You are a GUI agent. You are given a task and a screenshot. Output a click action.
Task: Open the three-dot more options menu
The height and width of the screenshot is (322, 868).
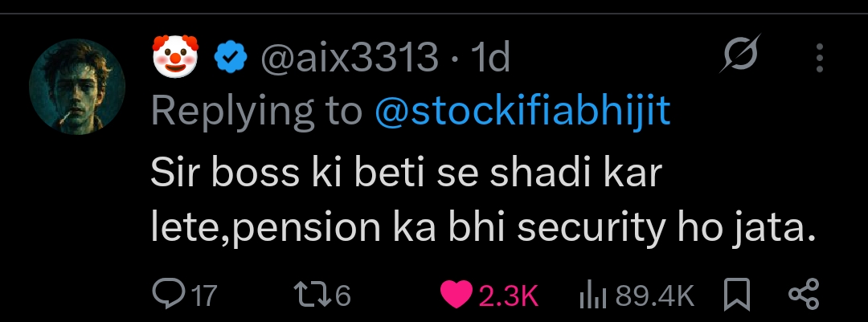(x=820, y=58)
